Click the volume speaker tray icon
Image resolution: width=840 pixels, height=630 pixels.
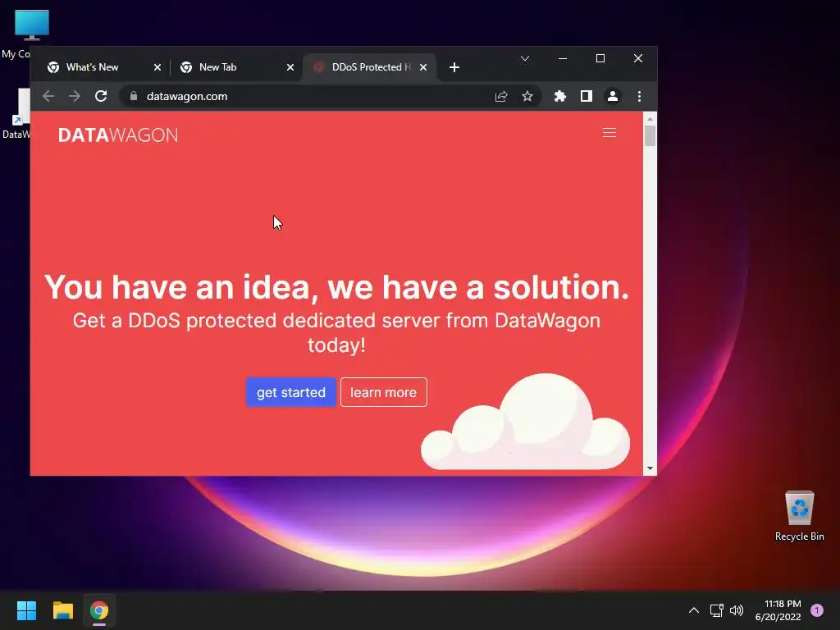tap(737, 610)
